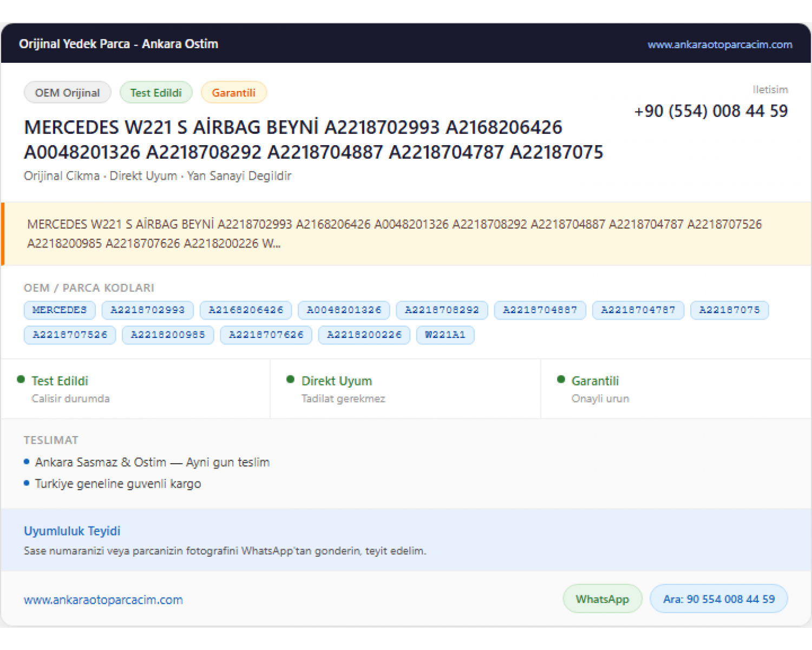
Task: Click the blue bullet before Ankara Sasmaz & Ostim
Action: point(27,462)
